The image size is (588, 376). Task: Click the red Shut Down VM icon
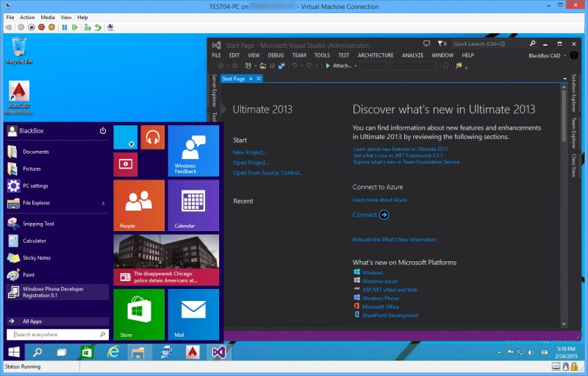[42, 27]
